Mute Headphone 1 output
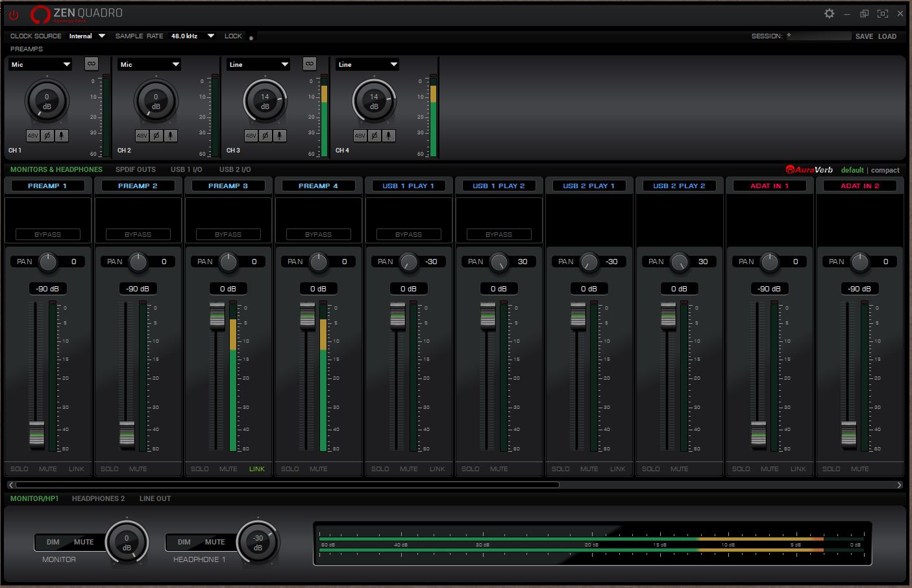 point(215,542)
